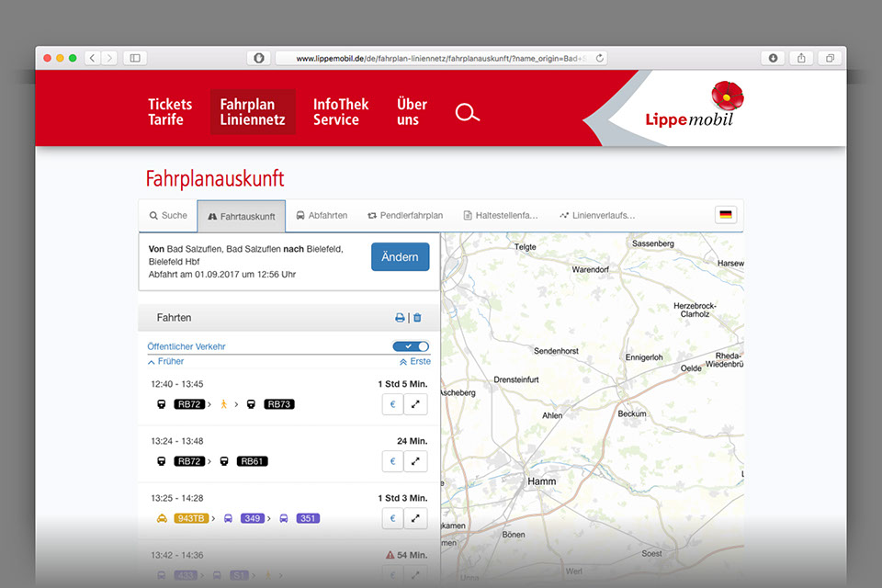This screenshot has height=588, width=882.
Task: Open the Tickets Tarife menu
Action: coord(170,112)
